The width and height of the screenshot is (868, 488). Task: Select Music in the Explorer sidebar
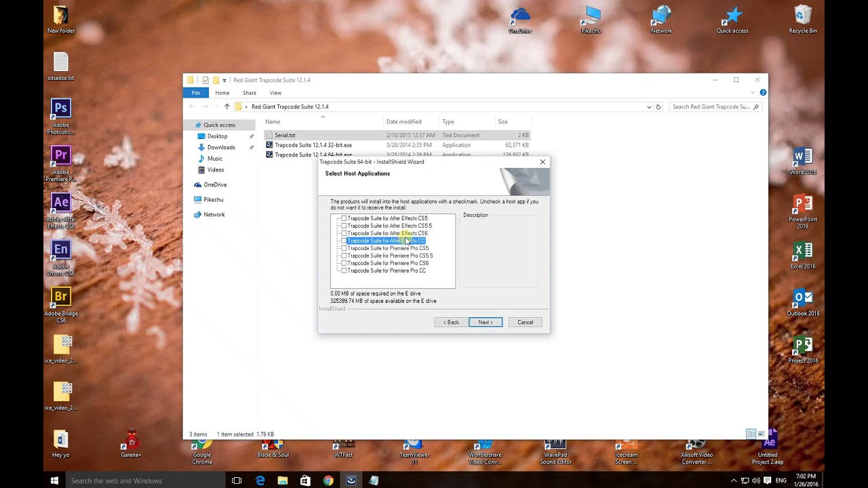(215, 159)
